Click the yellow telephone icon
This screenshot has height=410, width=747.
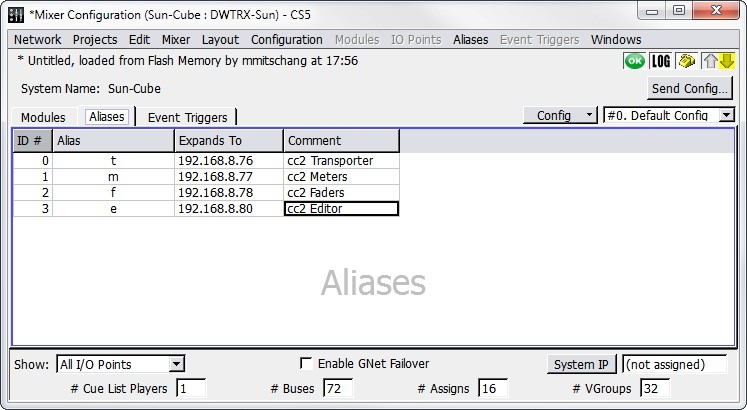686,61
